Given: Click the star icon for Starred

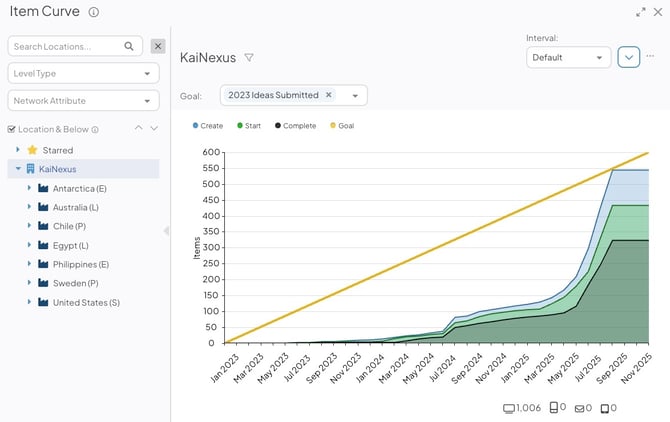Looking at the screenshot, I should point(32,150).
